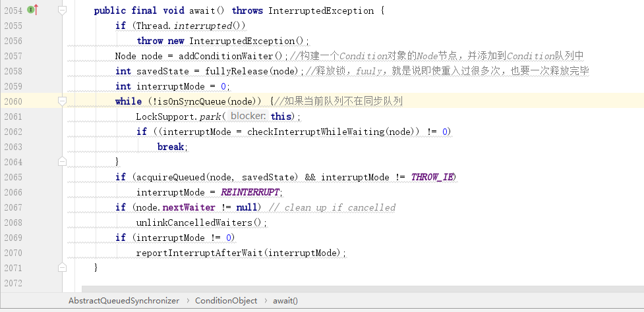Click the isOnSyncQueue method name
Screen dimensions: 644x312
pyautogui.click(x=190, y=101)
